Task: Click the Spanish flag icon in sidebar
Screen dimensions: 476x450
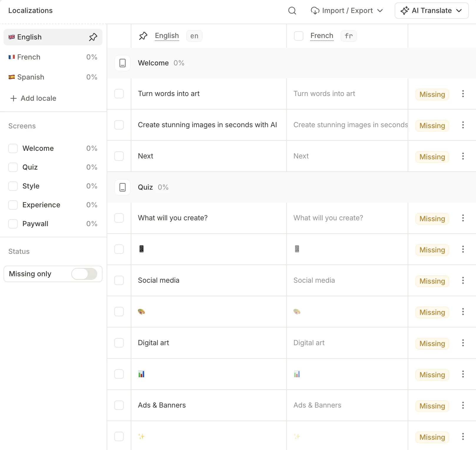Action: pyautogui.click(x=12, y=77)
